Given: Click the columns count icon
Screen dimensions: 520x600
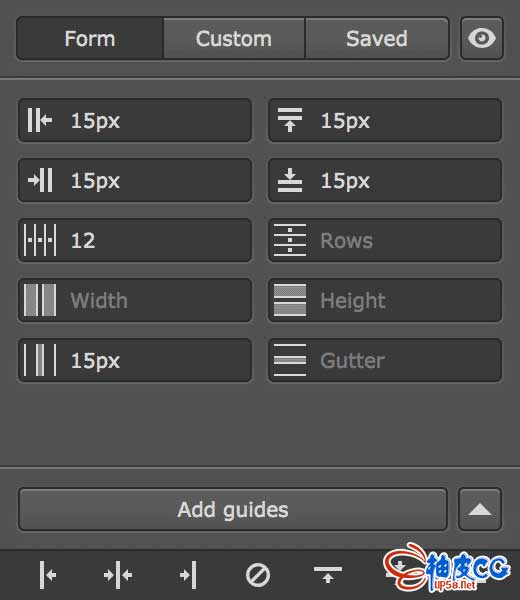Looking at the screenshot, I should pos(40,240).
